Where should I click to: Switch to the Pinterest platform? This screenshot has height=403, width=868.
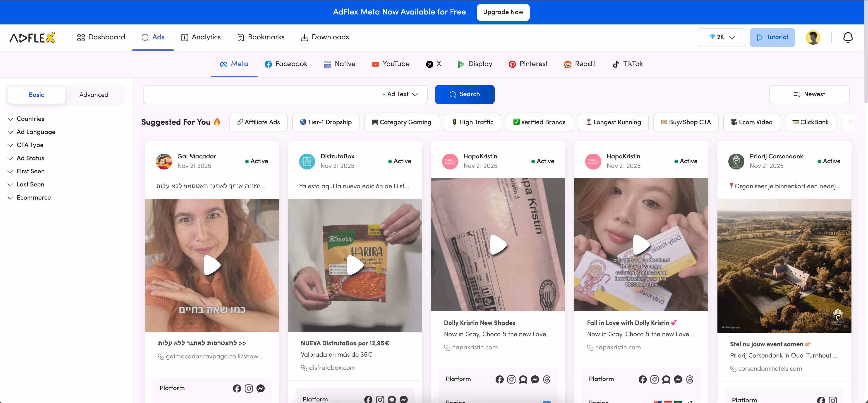[x=528, y=64]
